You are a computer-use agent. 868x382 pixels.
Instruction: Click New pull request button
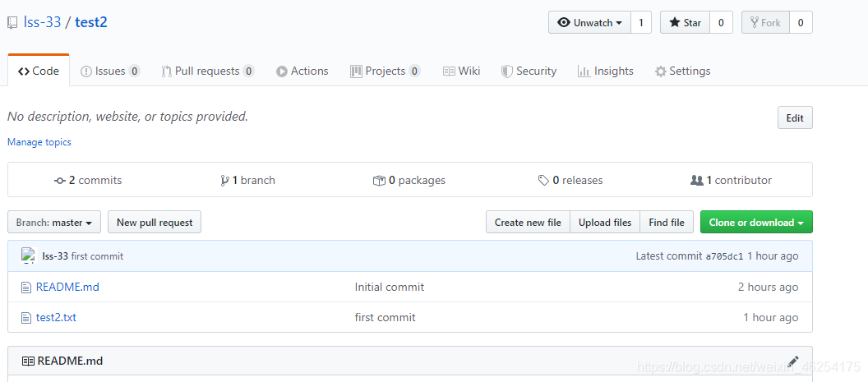click(x=155, y=222)
